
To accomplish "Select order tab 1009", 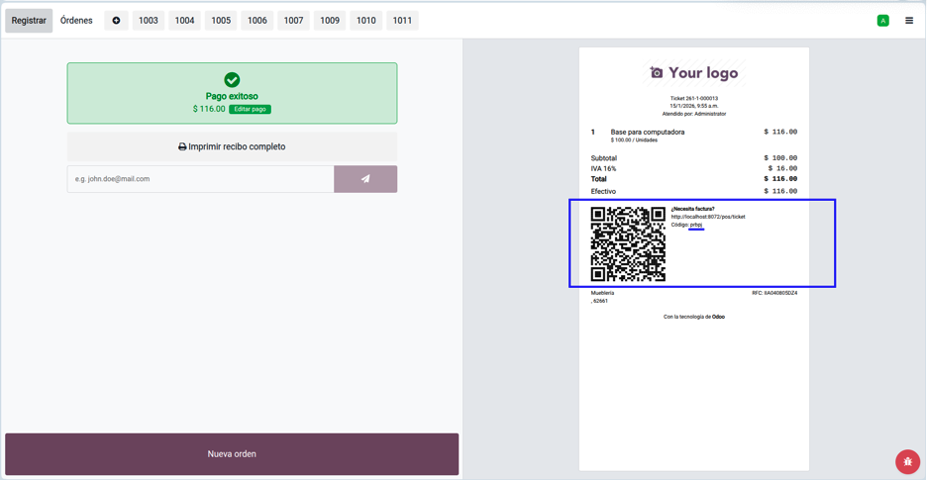I will point(330,21).
